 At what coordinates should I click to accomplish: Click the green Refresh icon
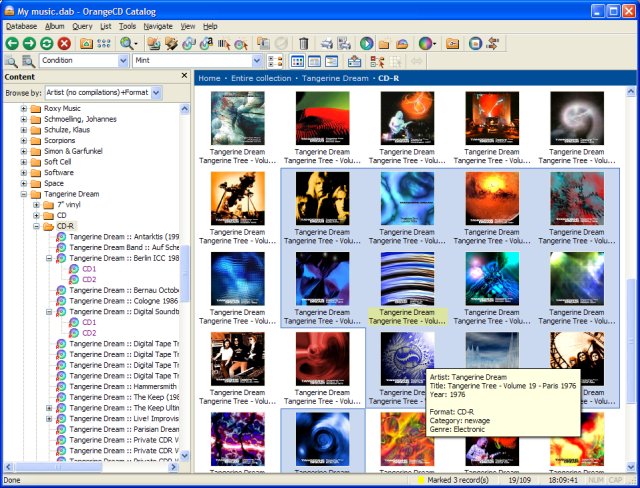click(46, 44)
